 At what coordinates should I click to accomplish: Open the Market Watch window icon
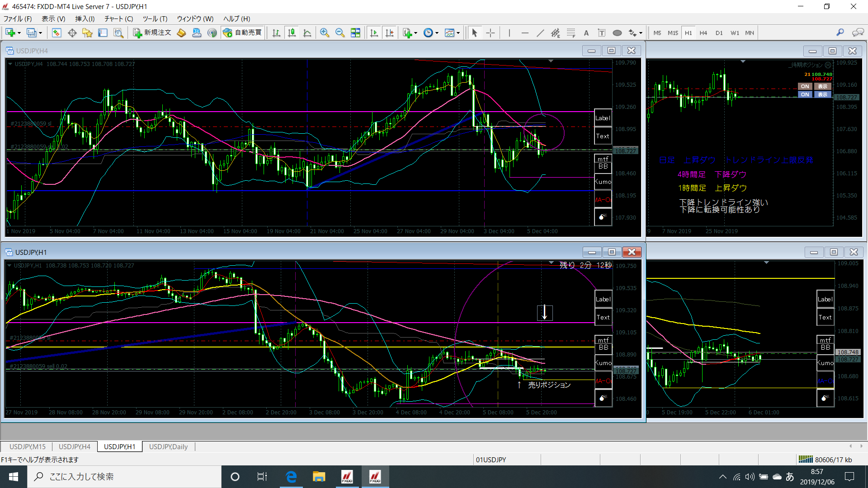click(x=57, y=33)
